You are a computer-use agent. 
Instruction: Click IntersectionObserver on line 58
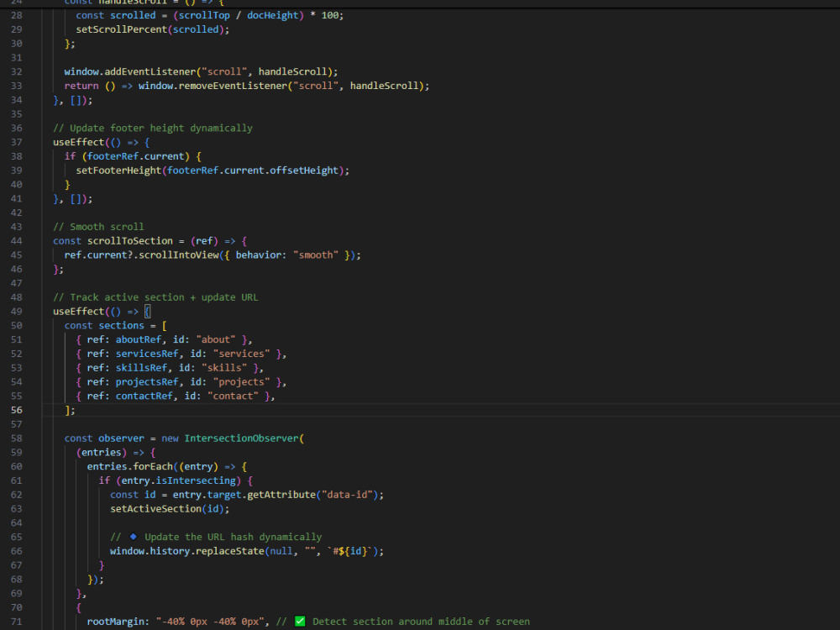241,438
